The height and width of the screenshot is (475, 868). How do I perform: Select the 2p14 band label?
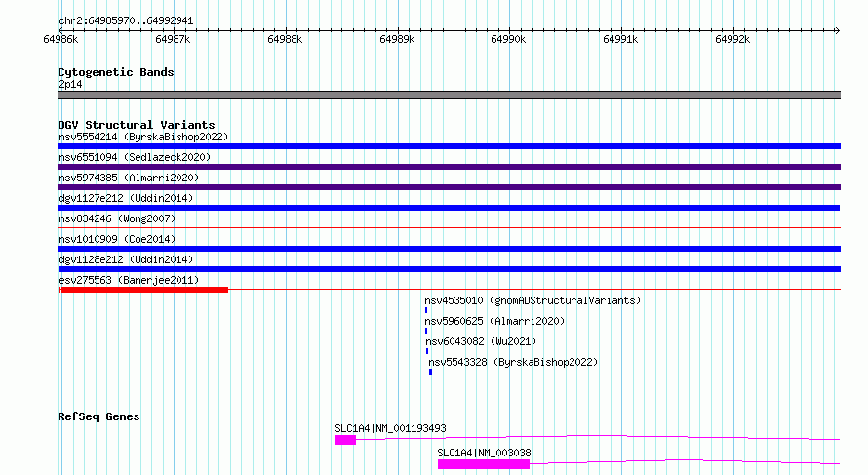click(x=70, y=84)
